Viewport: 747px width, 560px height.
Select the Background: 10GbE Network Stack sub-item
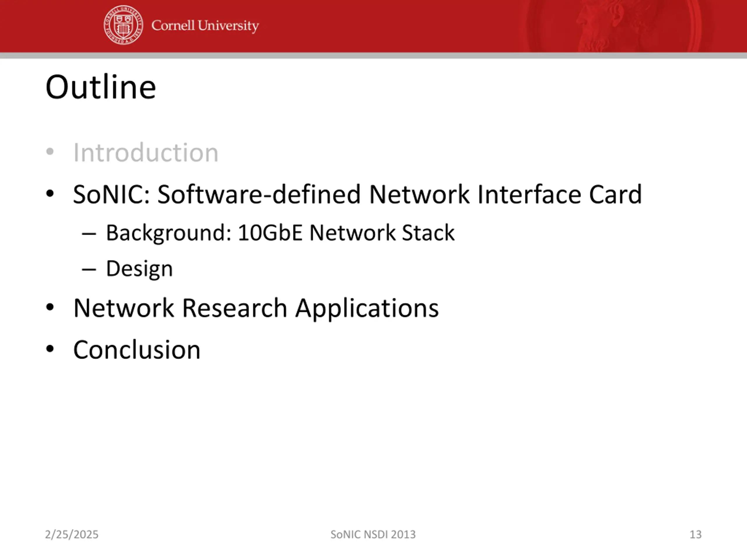(x=280, y=232)
